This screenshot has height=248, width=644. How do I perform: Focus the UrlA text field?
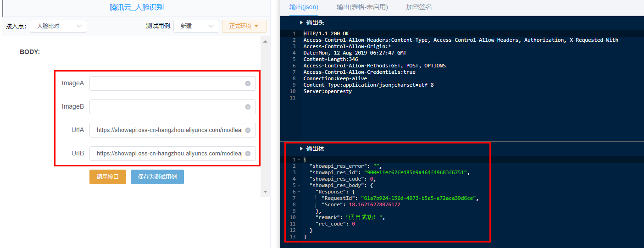[172, 130]
